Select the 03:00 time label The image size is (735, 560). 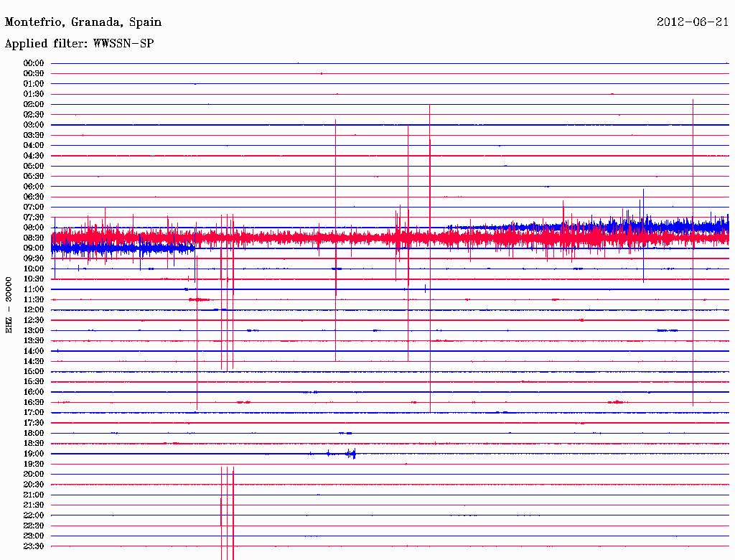(34, 125)
